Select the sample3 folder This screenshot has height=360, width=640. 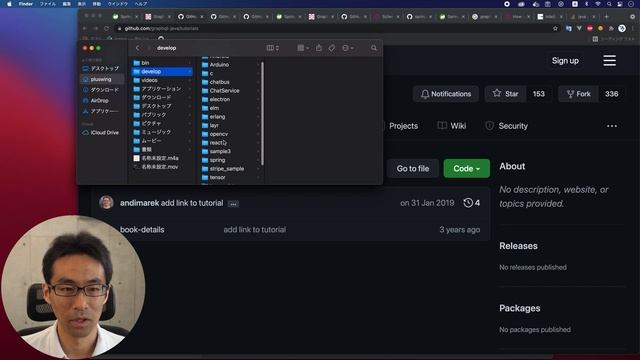[x=230, y=151]
